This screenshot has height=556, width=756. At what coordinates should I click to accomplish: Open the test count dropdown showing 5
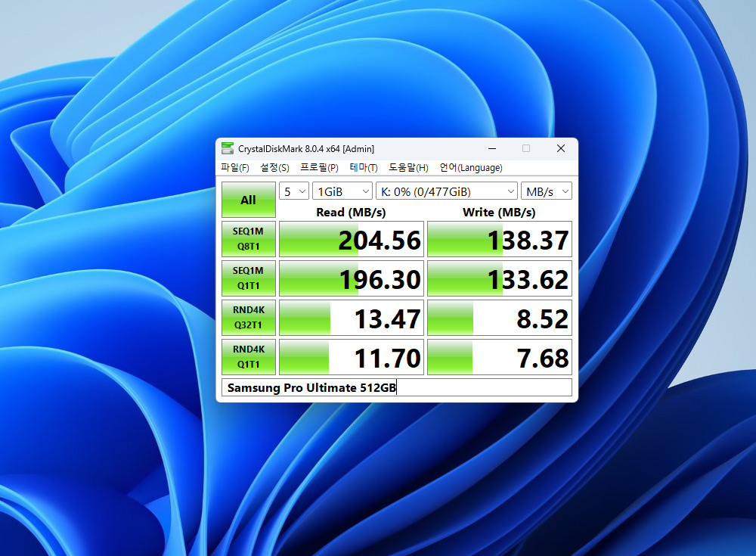click(x=293, y=191)
